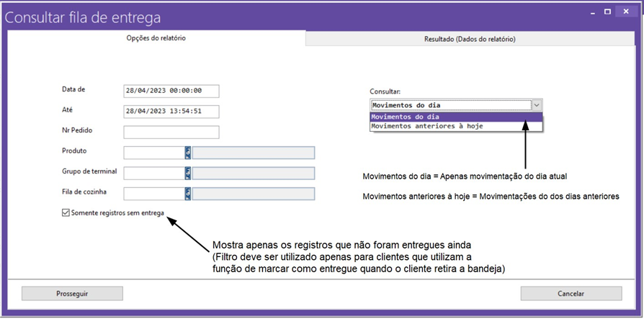Click into the 'Até' date field

pos(171,112)
